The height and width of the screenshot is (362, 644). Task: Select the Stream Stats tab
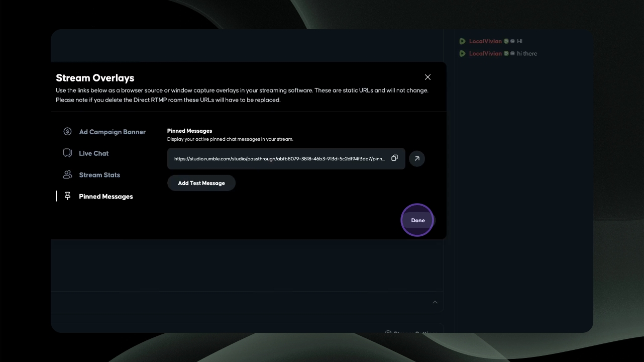click(x=91, y=175)
